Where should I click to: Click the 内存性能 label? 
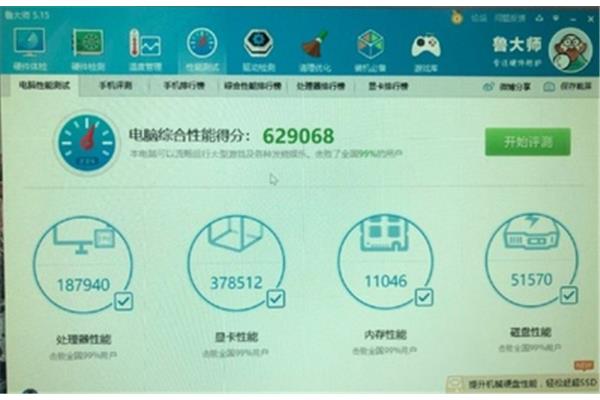[x=385, y=335]
